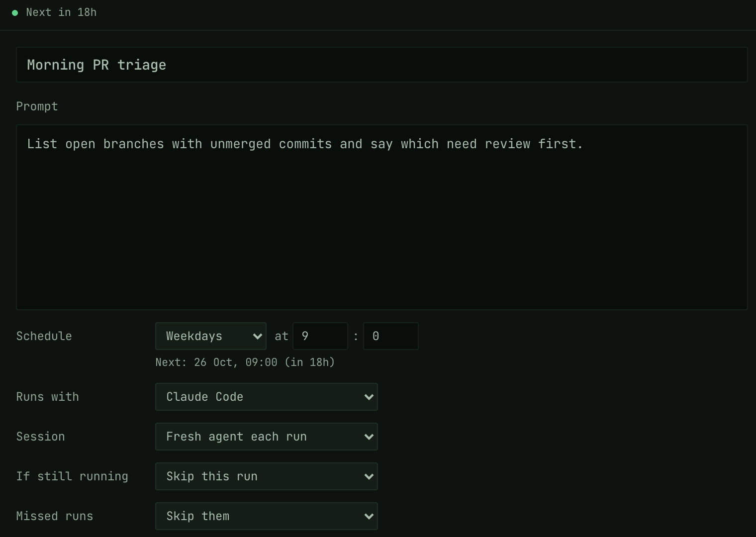Open the Weekdays schedule dropdown

click(211, 336)
